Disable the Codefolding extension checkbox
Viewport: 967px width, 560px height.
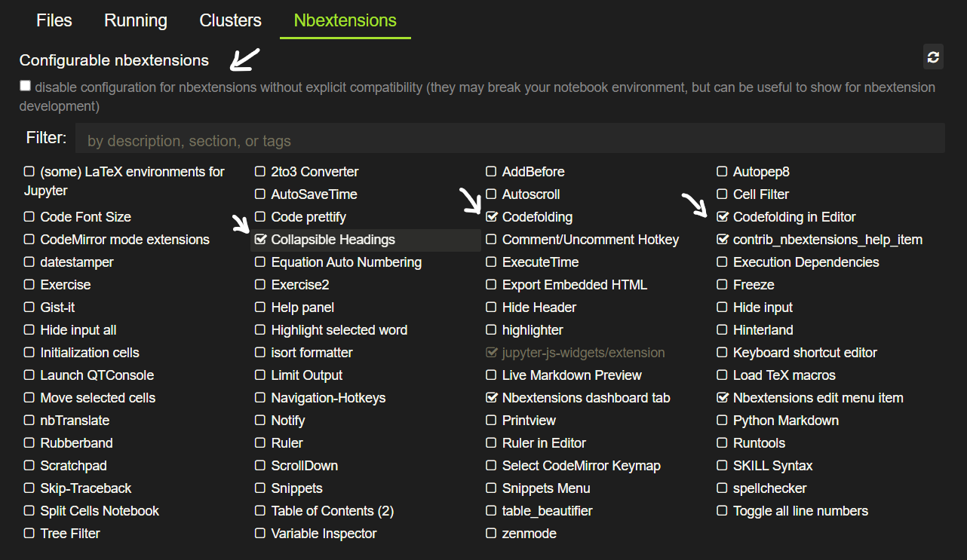pos(492,217)
